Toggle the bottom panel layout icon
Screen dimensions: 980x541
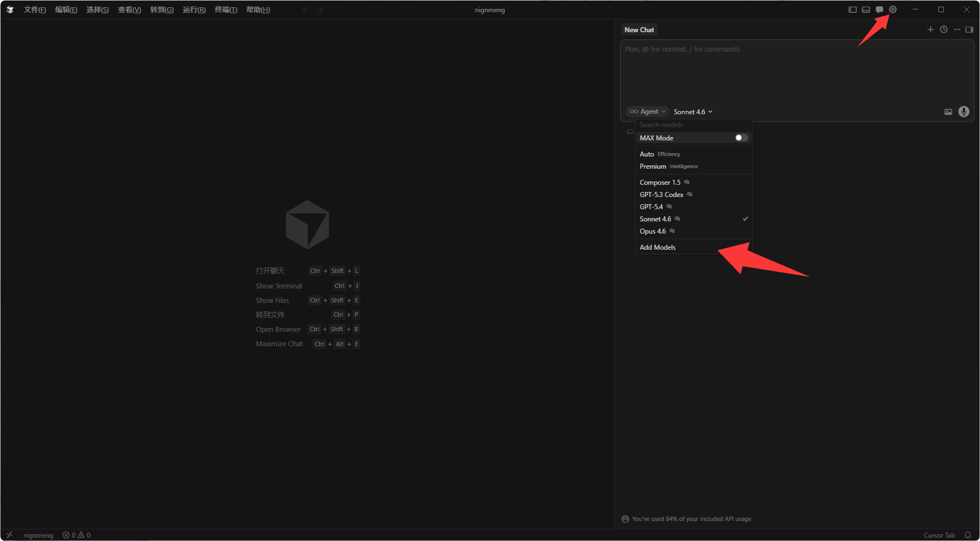pos(866,9)
